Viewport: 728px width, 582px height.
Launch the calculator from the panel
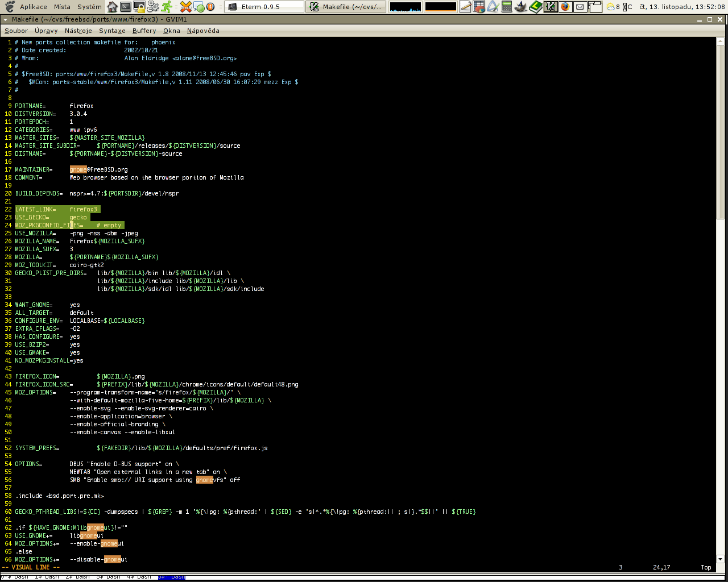(506, 7)
